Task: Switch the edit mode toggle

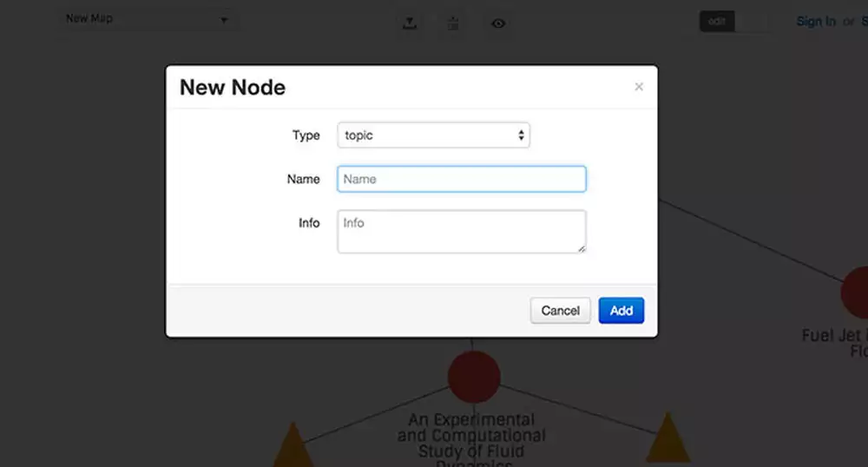Action: click(x=733, y=22)
